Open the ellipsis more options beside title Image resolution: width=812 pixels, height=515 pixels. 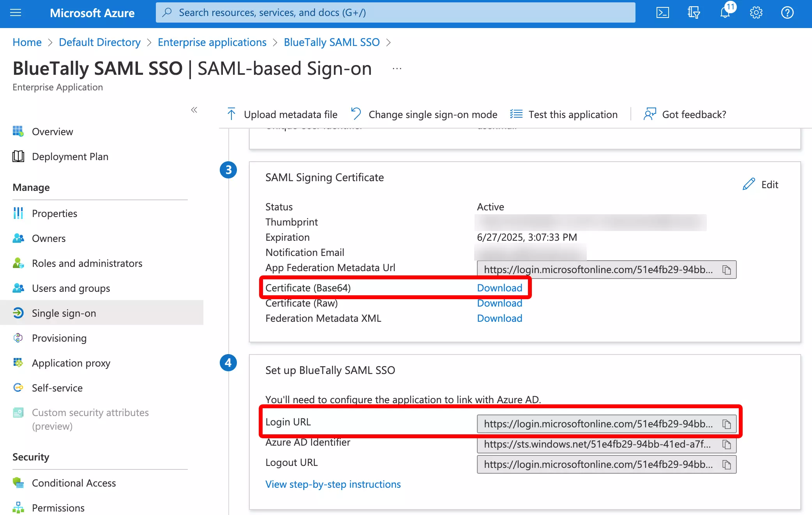pyautogui.click(x=397, y=69)
